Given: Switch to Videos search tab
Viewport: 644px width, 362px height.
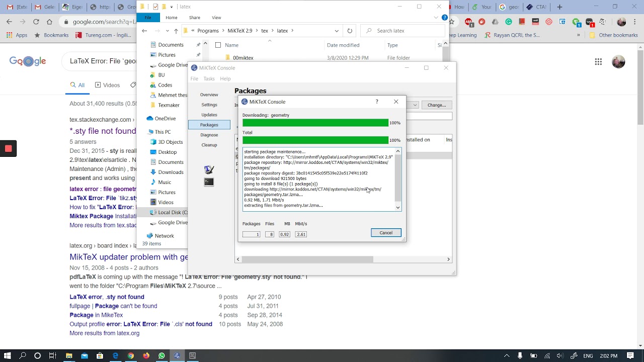Looking at the screenshot, I should (x=107, y=85).
